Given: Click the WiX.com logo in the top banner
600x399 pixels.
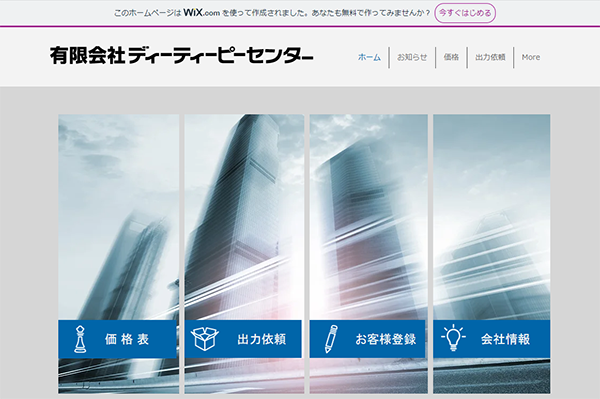Looking at the screenshot, I should pos(202,13).
